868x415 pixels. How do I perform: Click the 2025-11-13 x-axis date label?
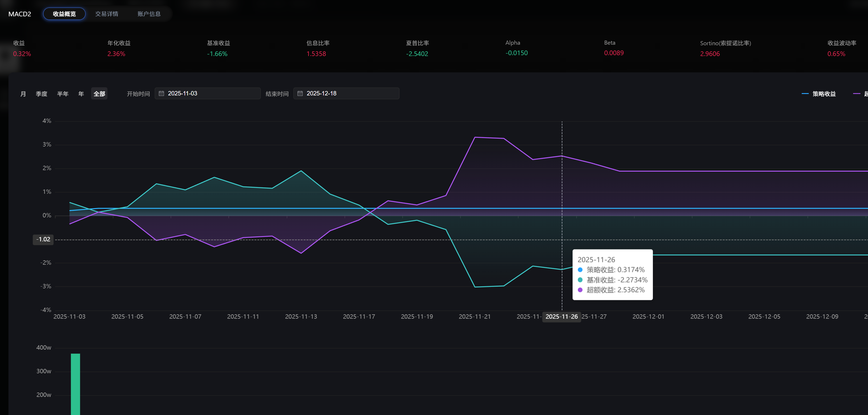301,317
